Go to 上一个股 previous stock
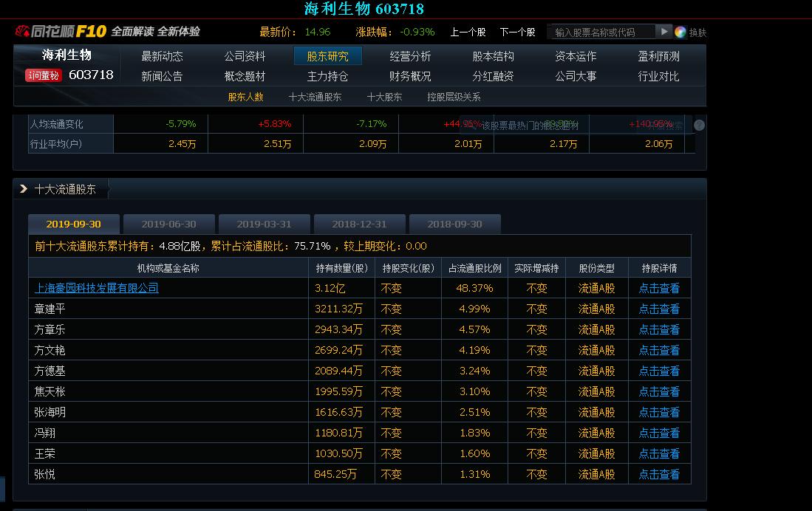This screenshot has height=511, width=812. [468, 32]
